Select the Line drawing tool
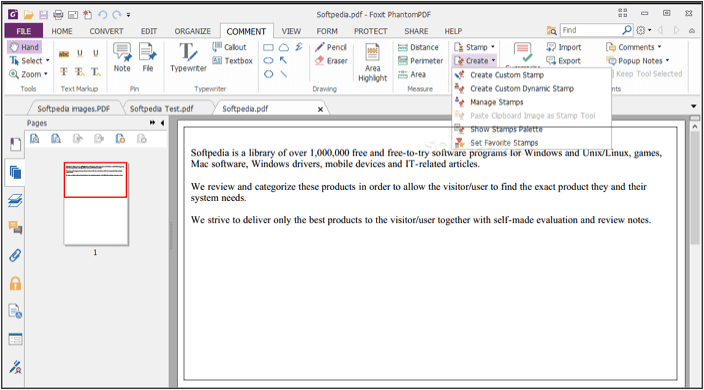 (x=284, y=74)
